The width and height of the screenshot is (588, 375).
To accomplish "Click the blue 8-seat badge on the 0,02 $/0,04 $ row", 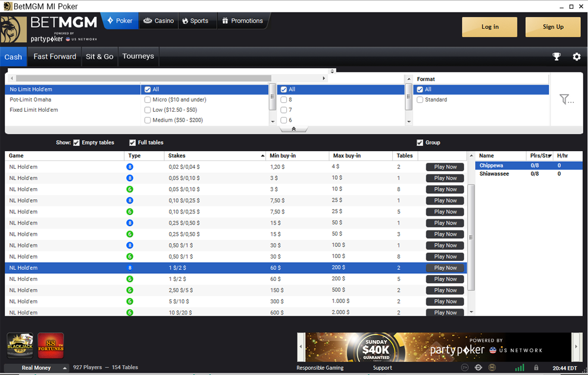I will coord(130,167).
